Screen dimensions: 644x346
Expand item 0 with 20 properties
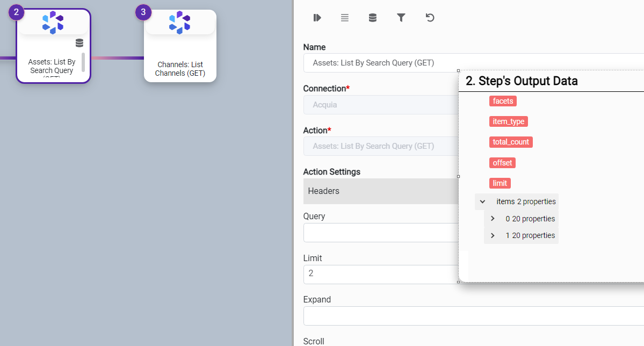tap(493, 219)
